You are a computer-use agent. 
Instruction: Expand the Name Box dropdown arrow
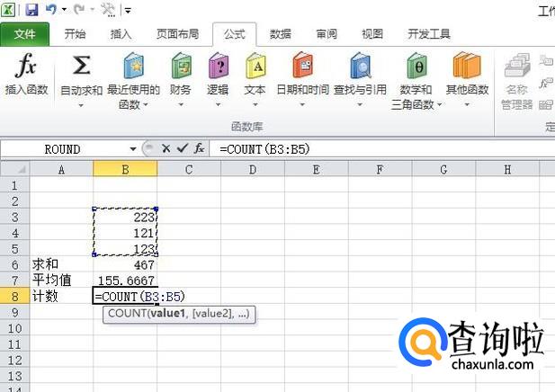133,149
